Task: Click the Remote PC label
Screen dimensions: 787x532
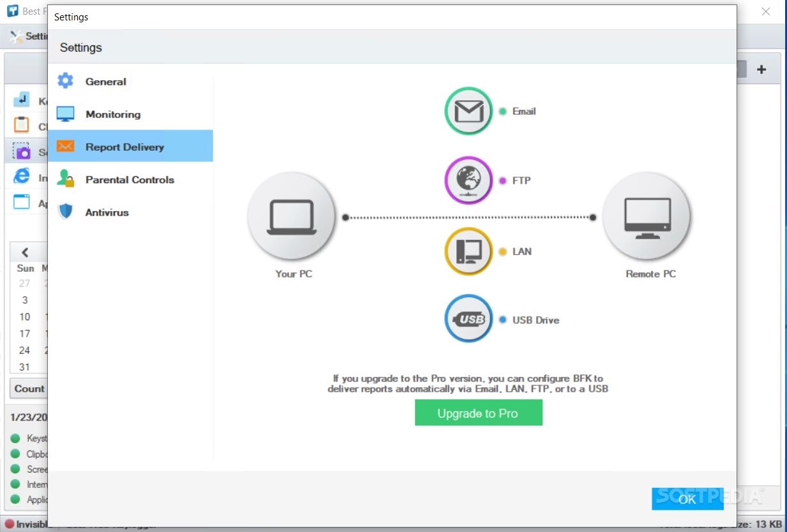Action: [650, 274]
